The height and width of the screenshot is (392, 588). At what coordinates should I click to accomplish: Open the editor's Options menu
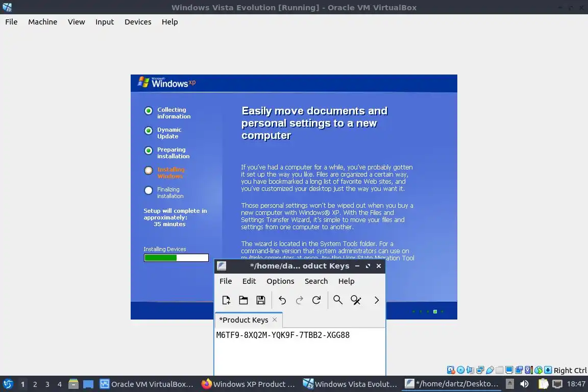280,281
